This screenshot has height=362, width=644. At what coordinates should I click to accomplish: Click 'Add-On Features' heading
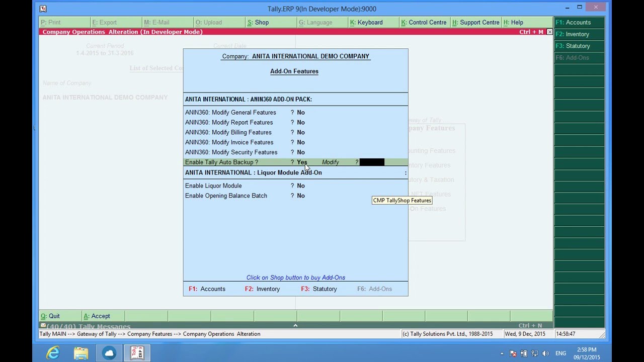pos(294,71)
